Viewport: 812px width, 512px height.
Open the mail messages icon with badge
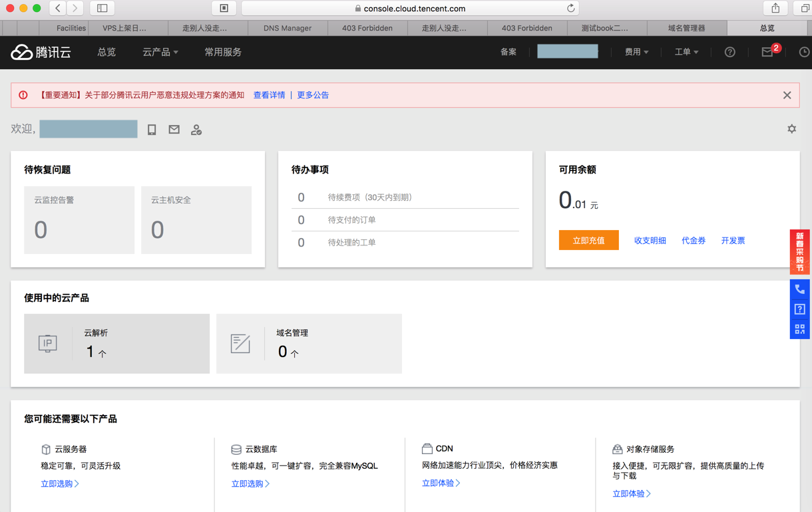[x=768, y=52]
